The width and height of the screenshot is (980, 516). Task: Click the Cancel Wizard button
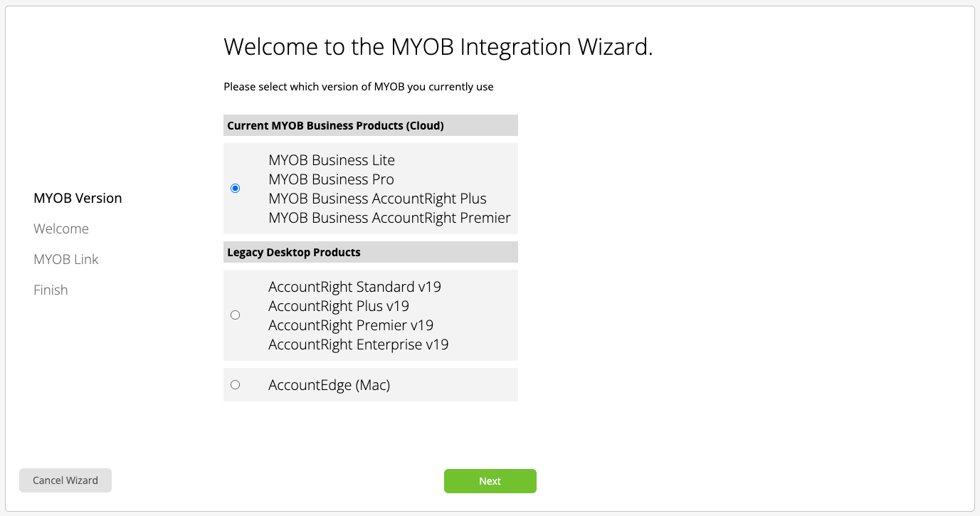[x=65, y=480]
